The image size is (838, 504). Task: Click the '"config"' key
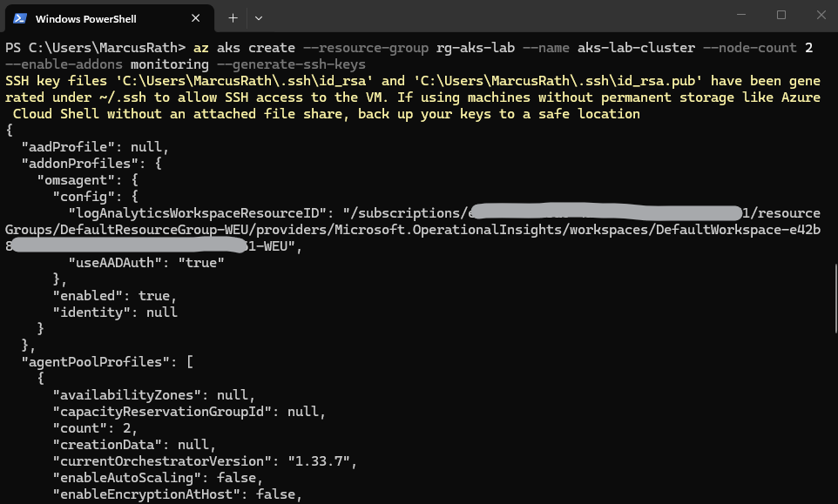pos(84,197)
